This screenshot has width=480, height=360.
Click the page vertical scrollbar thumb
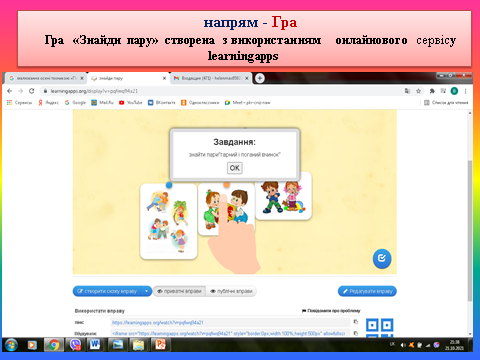470,231
